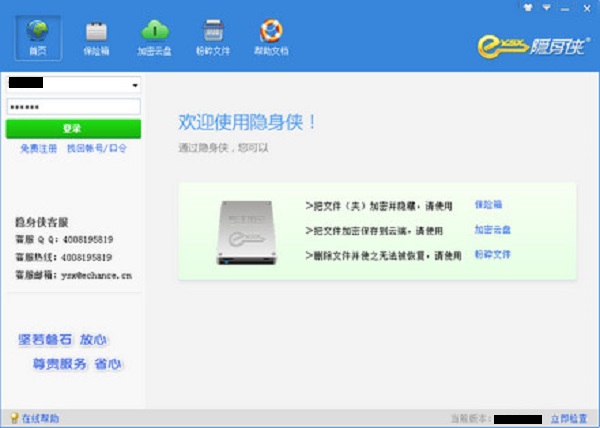The image size is (600, 428).
Task: Click the 坚若磐石 放心 slogan
Action: pos(63,339)
